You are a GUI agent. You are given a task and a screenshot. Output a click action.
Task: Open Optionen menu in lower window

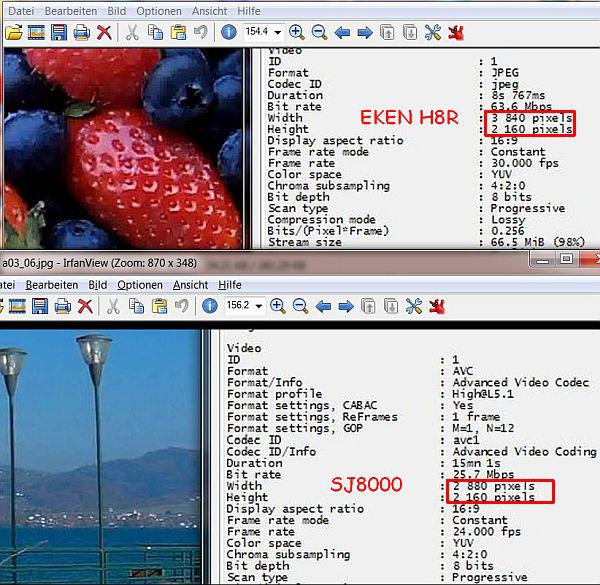tap(140, 285)
